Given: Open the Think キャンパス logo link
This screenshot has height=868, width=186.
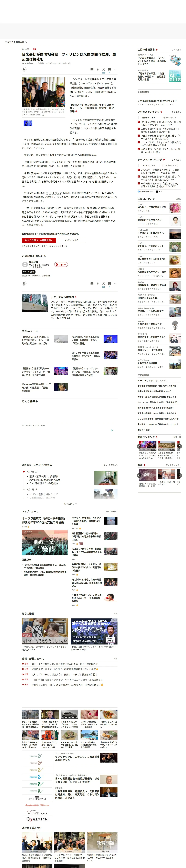Looking at the screenshot, I should point(37,812).
